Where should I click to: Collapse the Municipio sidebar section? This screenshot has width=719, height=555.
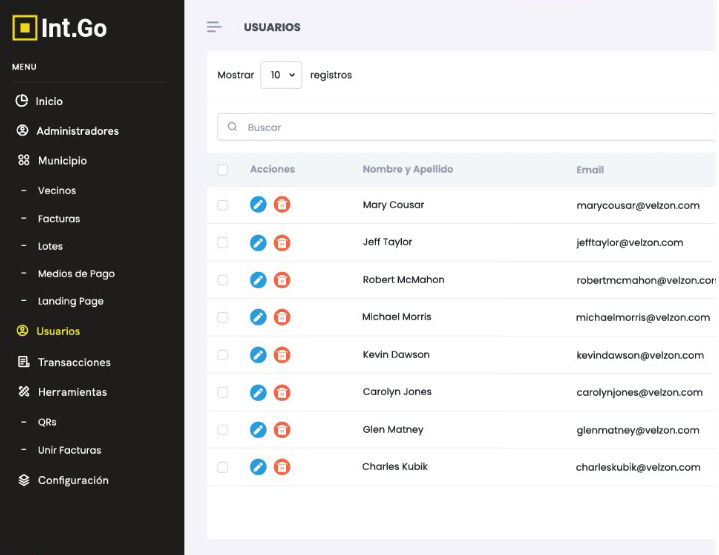click(x=62, y=161)
